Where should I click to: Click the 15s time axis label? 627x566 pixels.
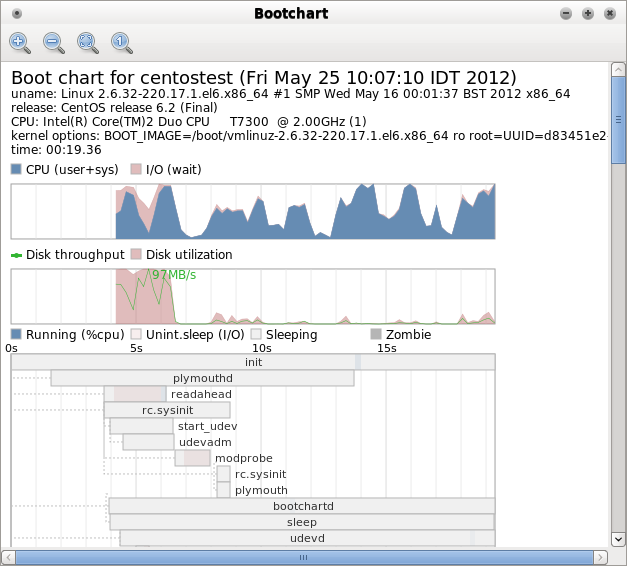pos(387,348)
